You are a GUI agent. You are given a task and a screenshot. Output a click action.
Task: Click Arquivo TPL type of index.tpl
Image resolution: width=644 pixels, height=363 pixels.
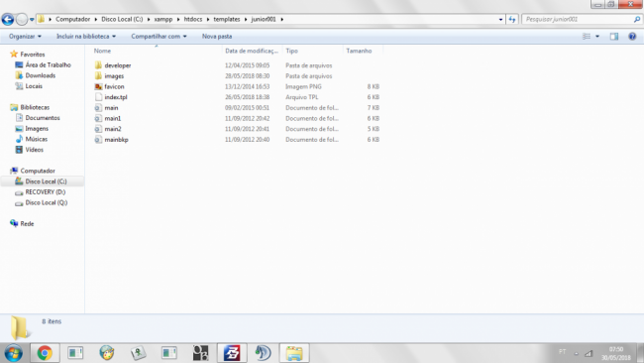[302, 97]
